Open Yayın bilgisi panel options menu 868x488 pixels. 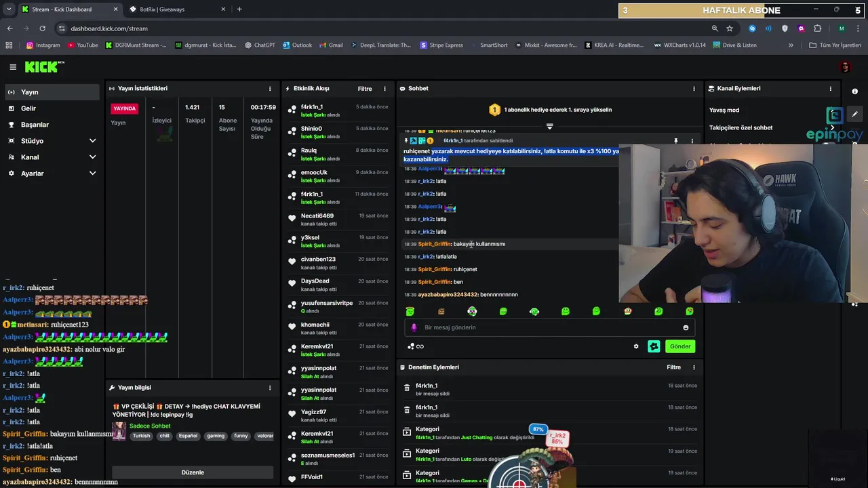click(x=270, y=388)
